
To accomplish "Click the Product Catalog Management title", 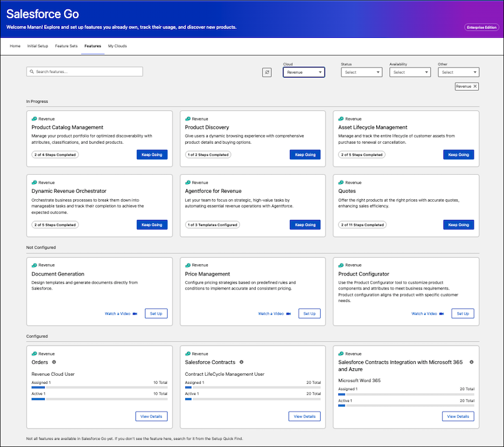I will tap(67, 127).
